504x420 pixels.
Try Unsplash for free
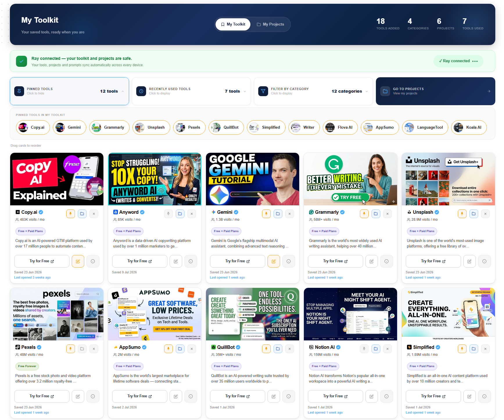point(433,261)
